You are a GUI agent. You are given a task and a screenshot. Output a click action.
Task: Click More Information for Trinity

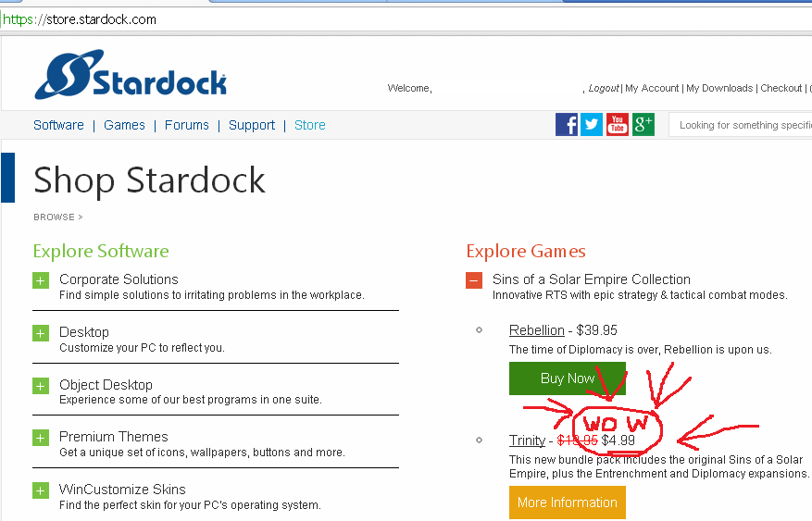coord(567,502)
